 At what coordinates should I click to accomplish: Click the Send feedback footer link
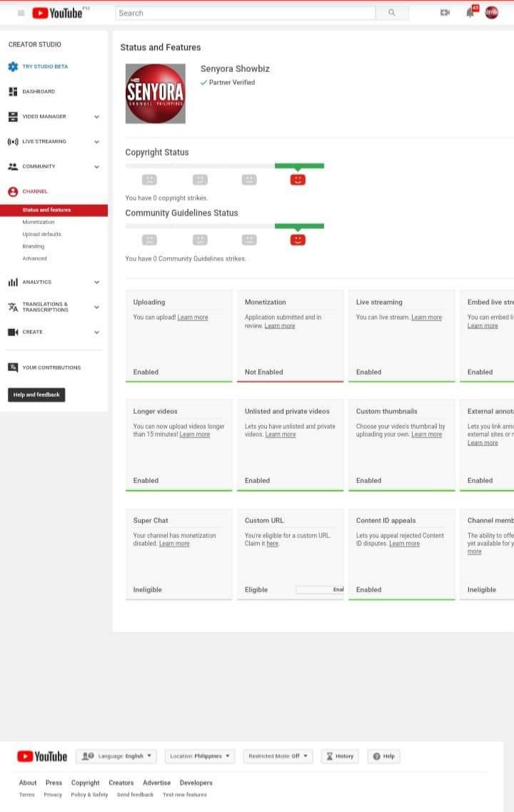135,794
